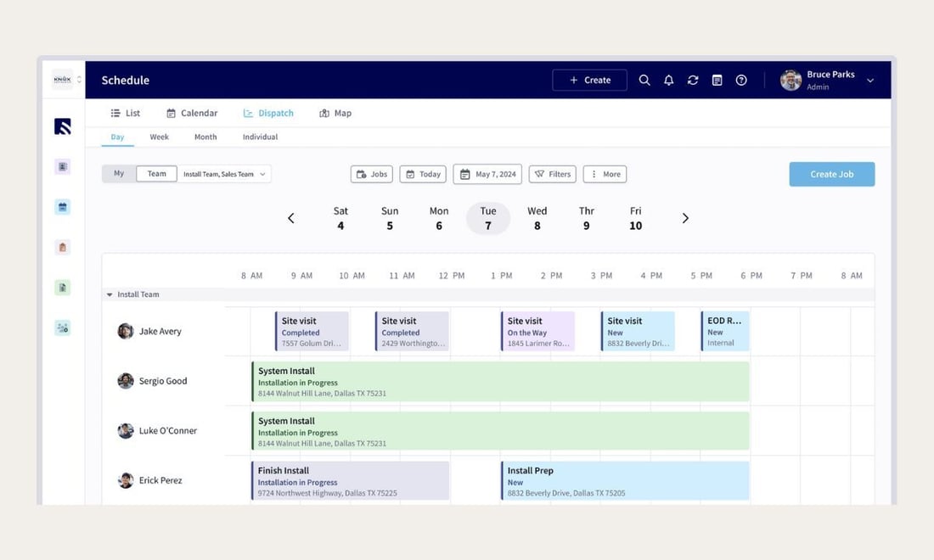Screen dimensions: 934x560
Task: Select the Individual sub-tab
Action: (260, 137)
